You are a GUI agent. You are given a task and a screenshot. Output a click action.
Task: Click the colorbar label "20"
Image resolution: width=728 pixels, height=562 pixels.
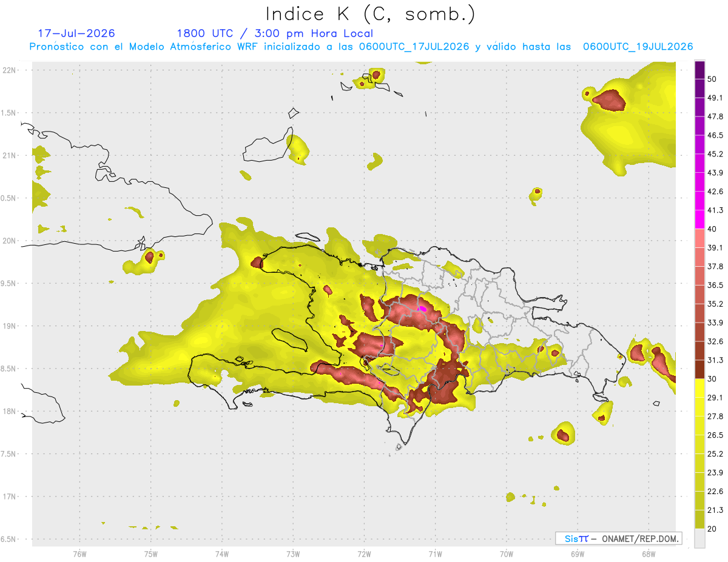[x=712, y=529]
